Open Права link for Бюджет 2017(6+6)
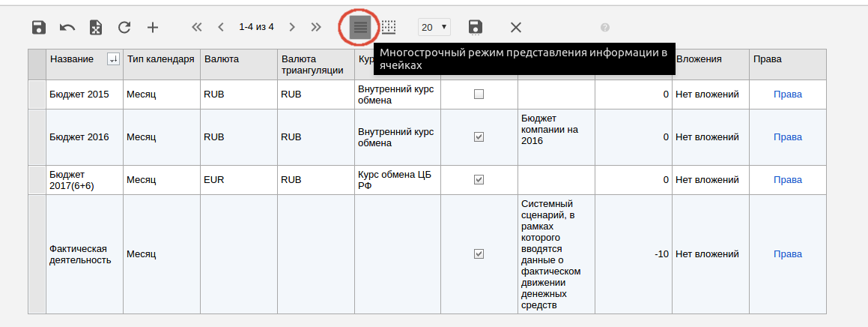The image size is (868, 327). coord(788,179)
